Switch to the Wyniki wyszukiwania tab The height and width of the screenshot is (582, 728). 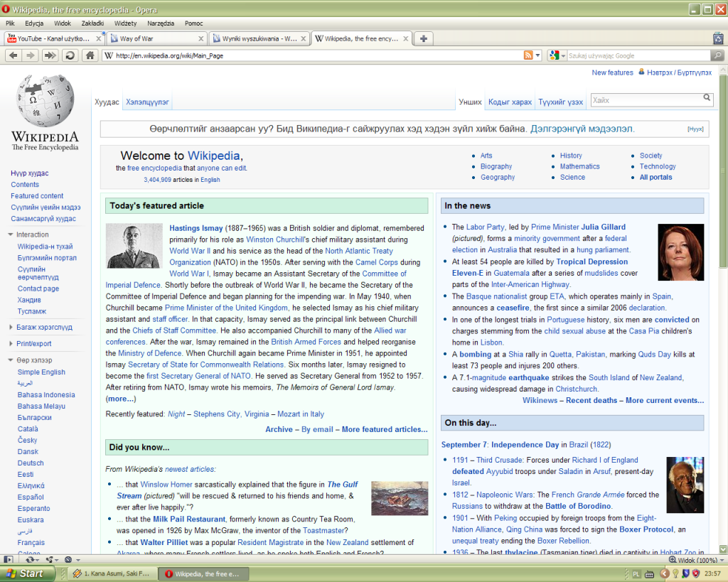coord(259,39)
